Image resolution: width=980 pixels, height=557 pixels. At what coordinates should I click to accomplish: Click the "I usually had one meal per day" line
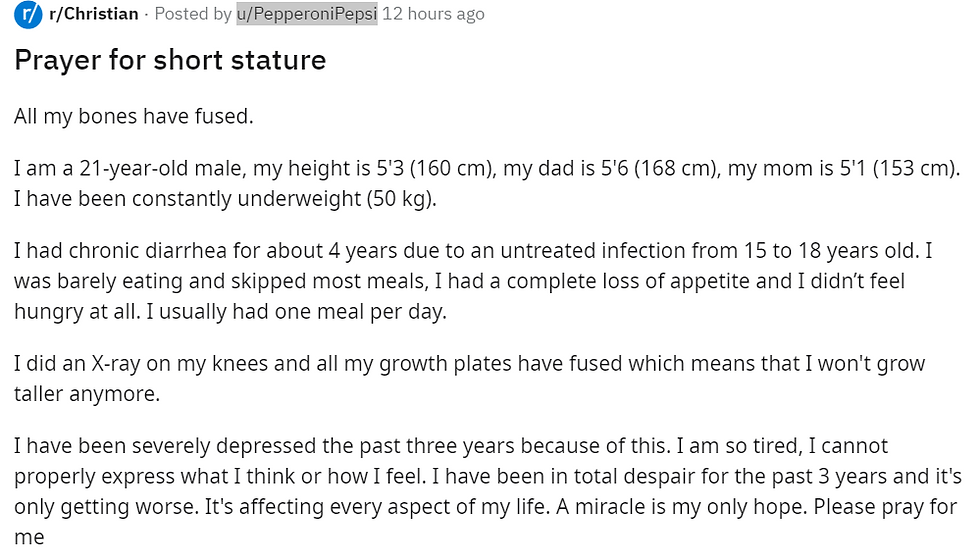(x=230, y=310)
